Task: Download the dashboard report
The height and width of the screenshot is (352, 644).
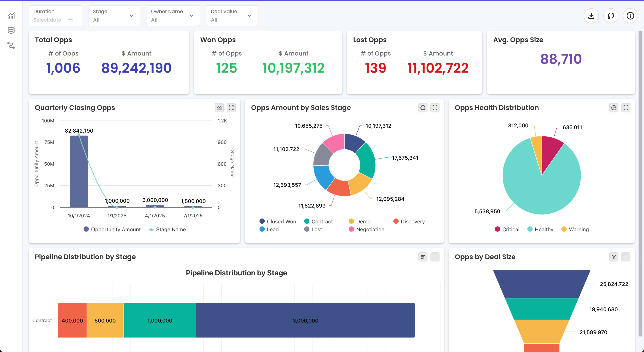Action: 591,15
